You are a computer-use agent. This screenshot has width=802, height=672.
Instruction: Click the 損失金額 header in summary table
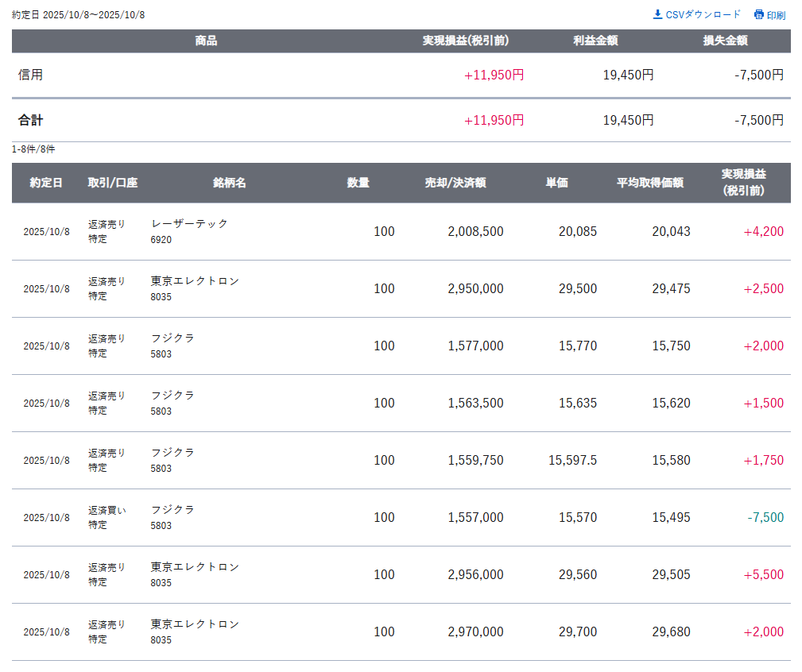(x=726, y=41)
